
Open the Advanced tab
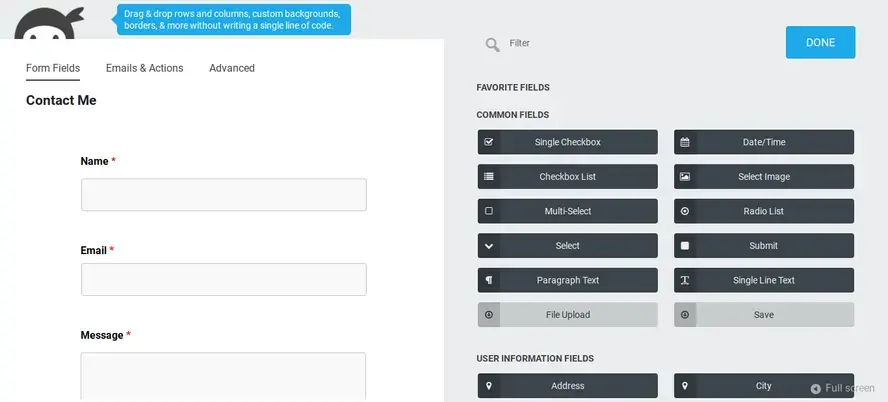pos(232,68)
